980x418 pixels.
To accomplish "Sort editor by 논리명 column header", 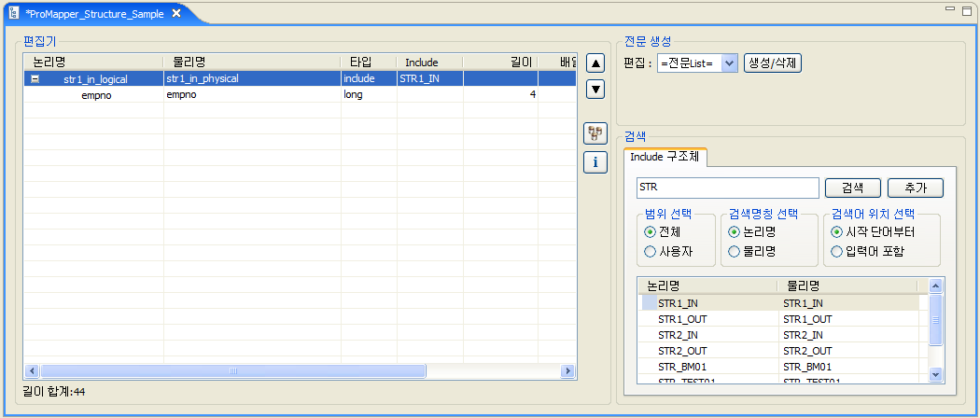I will pos(93,62).
